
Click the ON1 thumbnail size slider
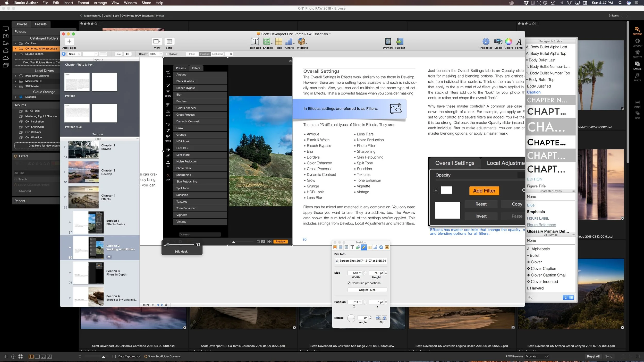[x=103, y=357]
